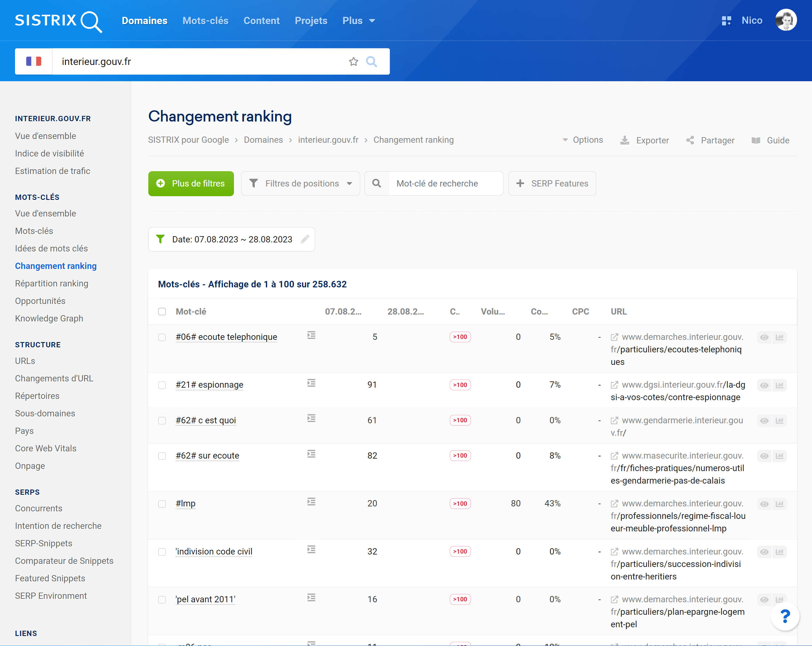Click the SERP Features plus icon
812x646 pixels.
click(x=522, y=183)
